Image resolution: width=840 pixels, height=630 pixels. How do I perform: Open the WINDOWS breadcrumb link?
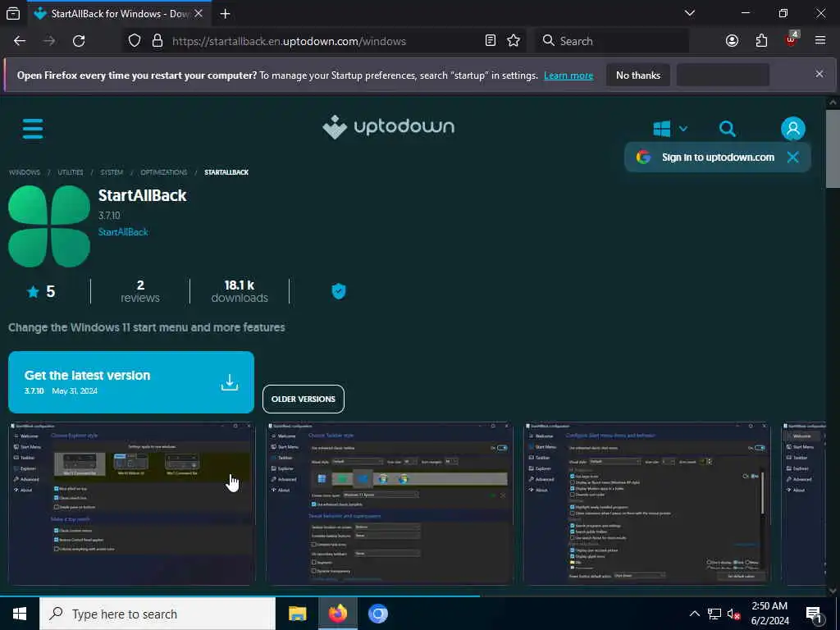(x=25, y=172)
